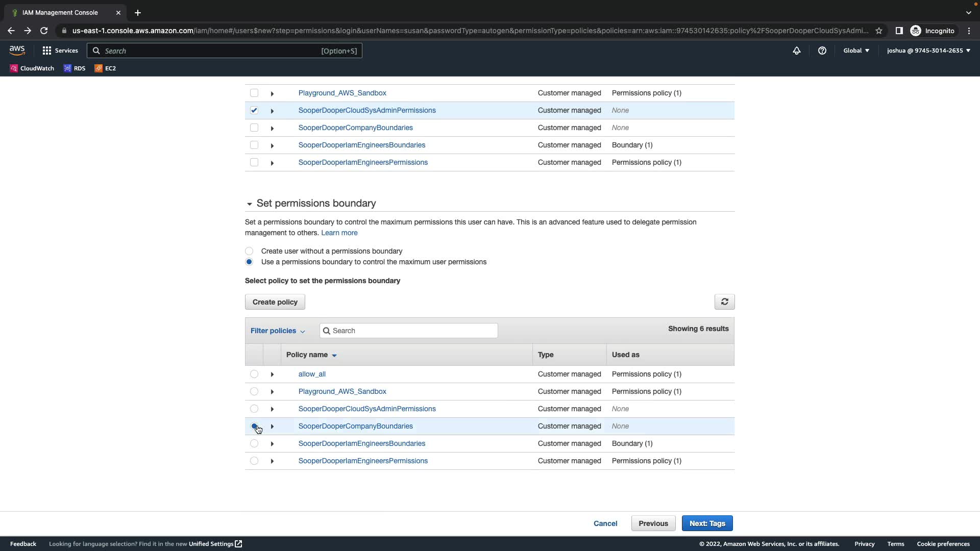Open the Learn more link
The height and width of the screenshot is (551, 980).
pos(339,233)
